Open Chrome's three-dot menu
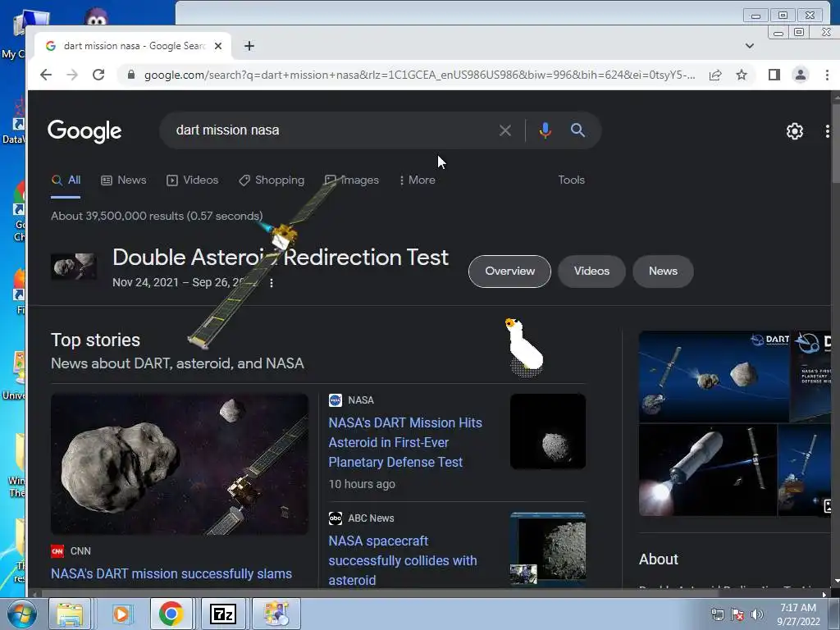 827,75
